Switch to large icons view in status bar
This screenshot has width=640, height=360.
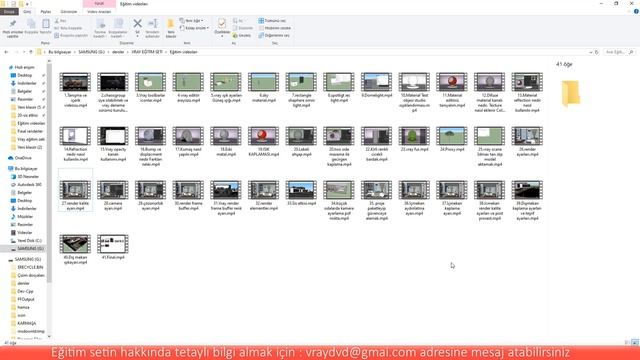pos(635,342)
